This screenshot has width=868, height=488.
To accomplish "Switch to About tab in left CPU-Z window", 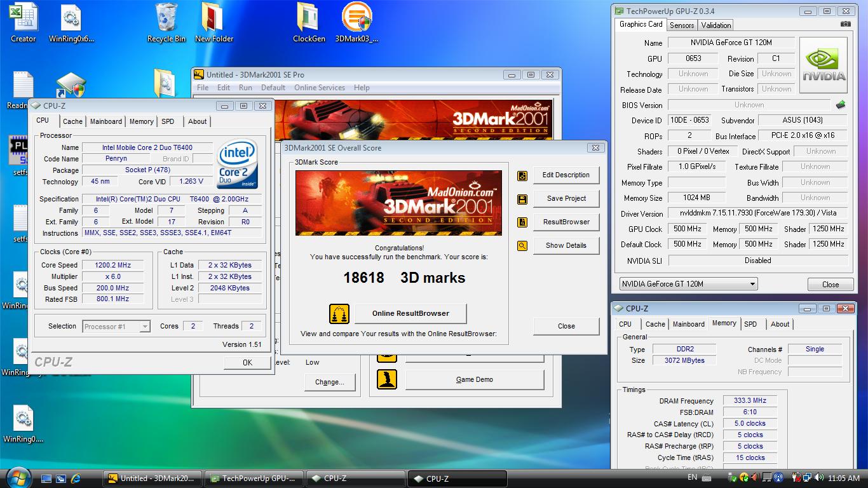I will [x=198, y=121].
